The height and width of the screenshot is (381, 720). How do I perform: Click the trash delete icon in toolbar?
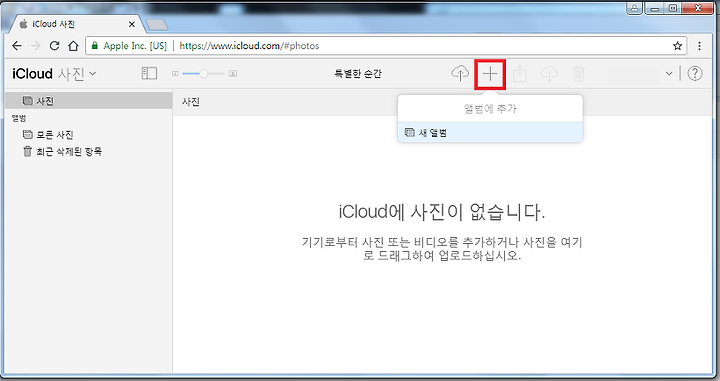(x=579, y=73)
